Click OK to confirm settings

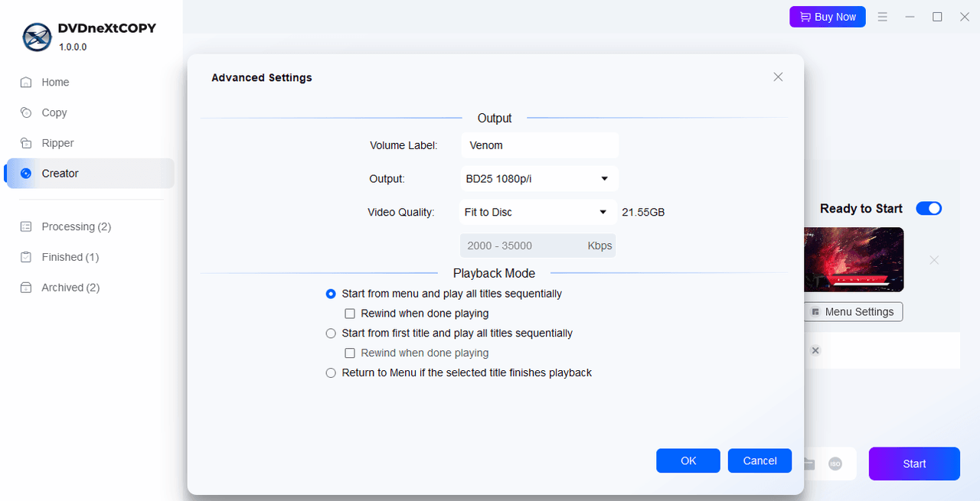pos(688,460)
